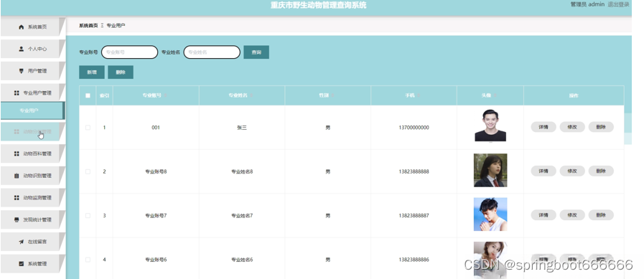Click the 系统管理 sidebar icon
644x279 pixels.
22,264
